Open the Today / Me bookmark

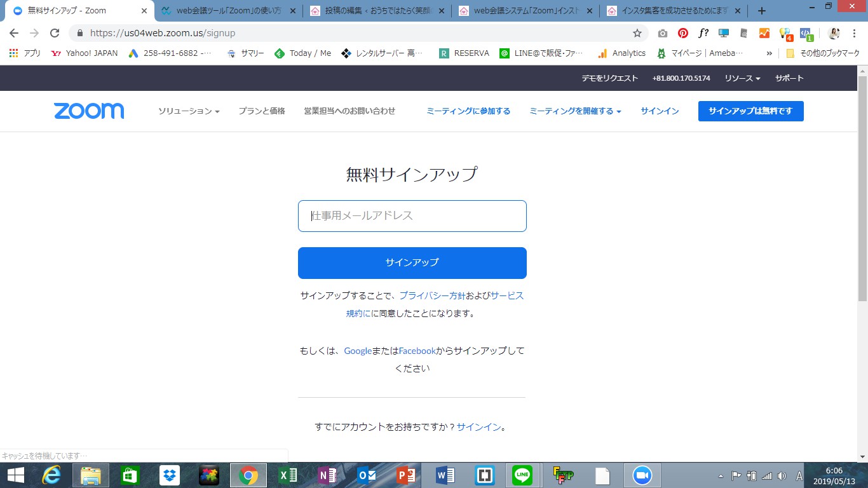pyautogui.click(x=302, y=53)
